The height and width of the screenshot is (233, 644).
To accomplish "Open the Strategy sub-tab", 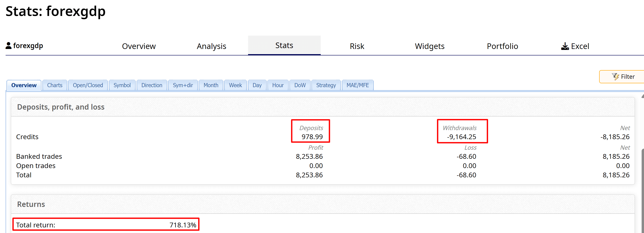I will coord(326,85).
